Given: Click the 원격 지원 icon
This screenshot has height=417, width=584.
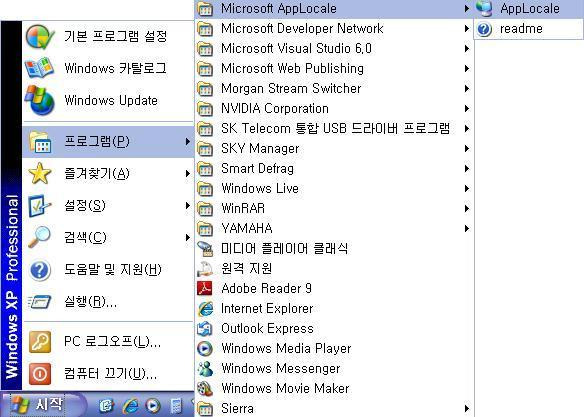Looking at the screenshot, I should [x=205, y=269].
